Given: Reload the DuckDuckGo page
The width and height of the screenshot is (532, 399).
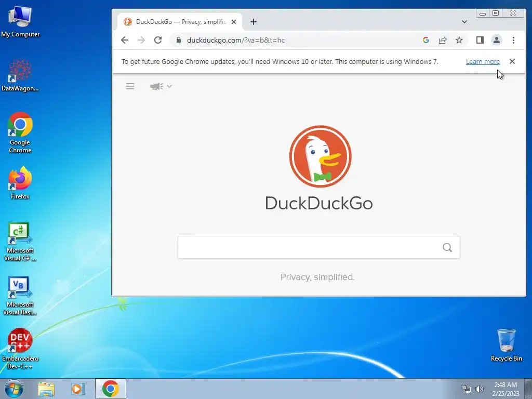Looking at the screenshot, I should click(158, 40).
